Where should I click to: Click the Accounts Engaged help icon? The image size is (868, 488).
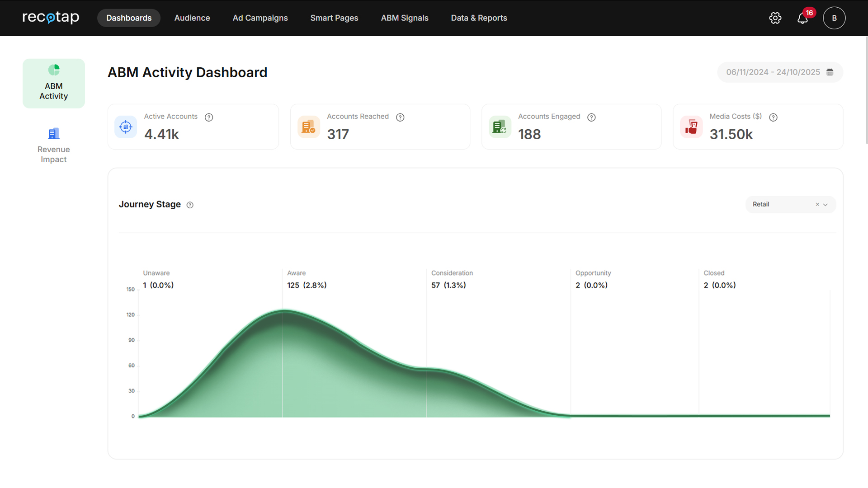pos(591,117)
